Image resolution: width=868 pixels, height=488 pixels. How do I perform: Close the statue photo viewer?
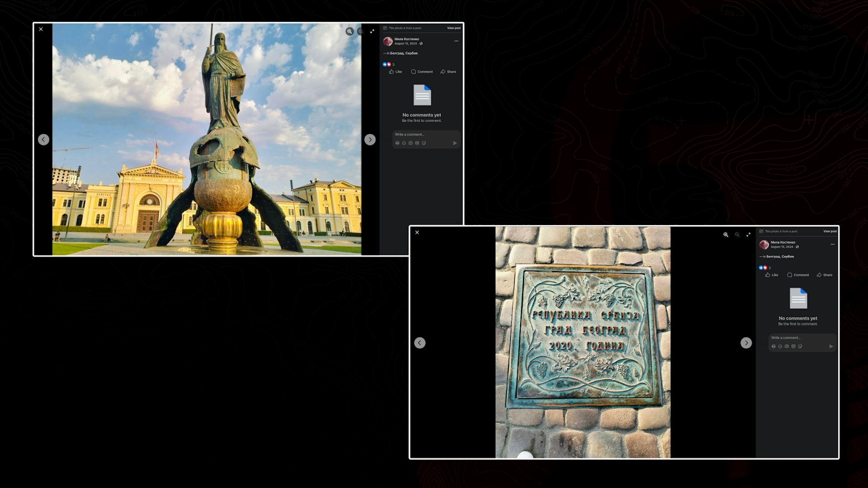[x=41, y=29]
